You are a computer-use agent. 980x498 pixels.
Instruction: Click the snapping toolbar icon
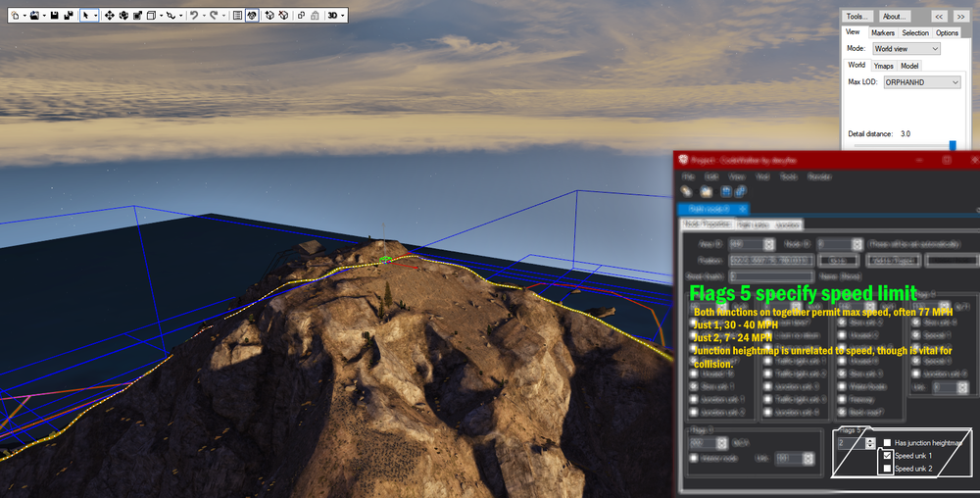171,16
